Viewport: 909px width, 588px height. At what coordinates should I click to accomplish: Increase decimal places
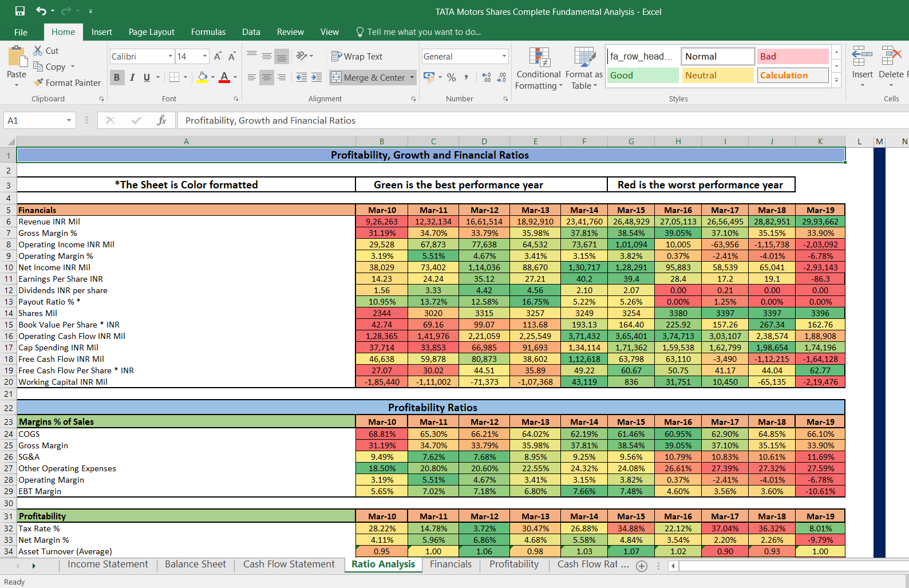(487, 77)
